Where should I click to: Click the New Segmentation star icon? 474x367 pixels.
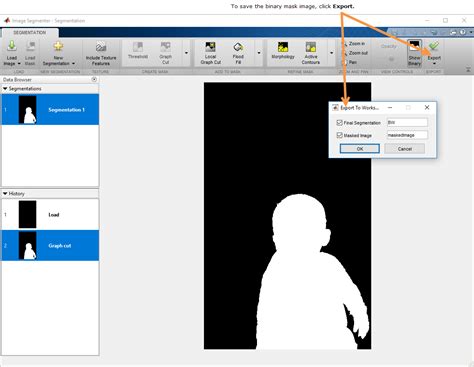pos(58,46)
